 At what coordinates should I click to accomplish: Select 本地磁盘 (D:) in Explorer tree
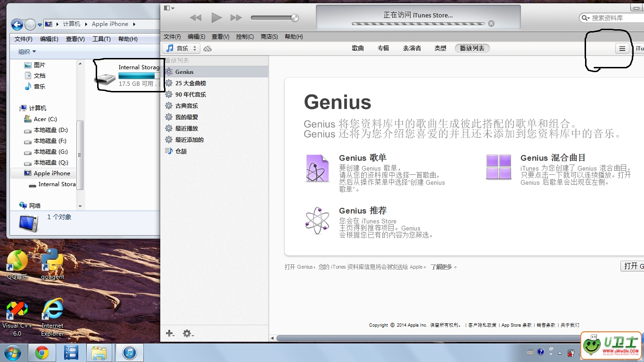tap(46, 130)
